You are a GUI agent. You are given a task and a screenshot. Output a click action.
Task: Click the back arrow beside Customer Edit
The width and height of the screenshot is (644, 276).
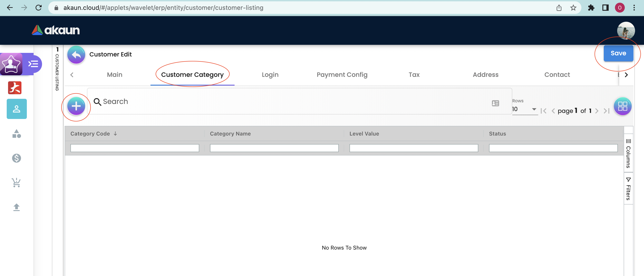pyautogui.click(x=76, y=54)
